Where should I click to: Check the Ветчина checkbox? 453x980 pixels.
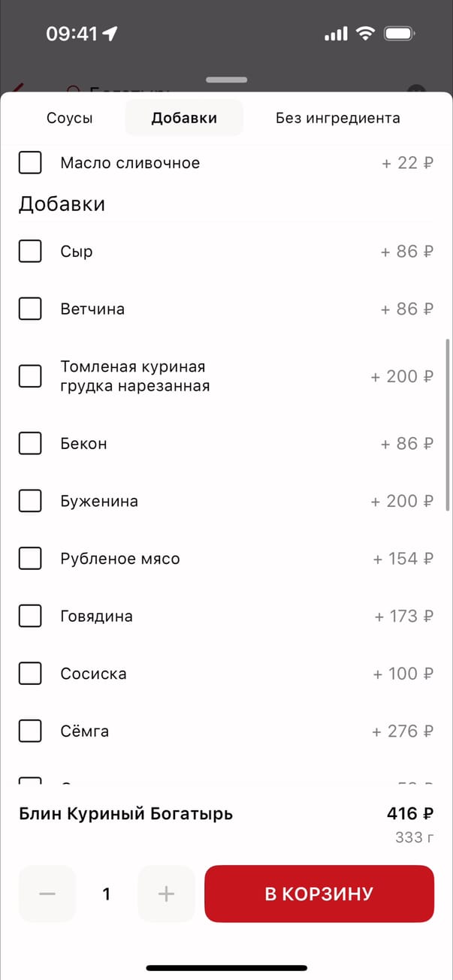tap(30, 309)
